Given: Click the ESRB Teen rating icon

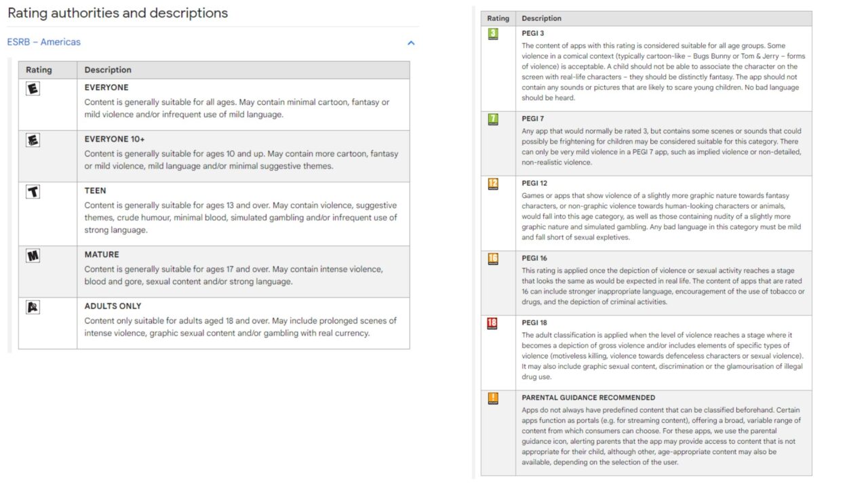Looking at the screenshot, I should [33, 192].
